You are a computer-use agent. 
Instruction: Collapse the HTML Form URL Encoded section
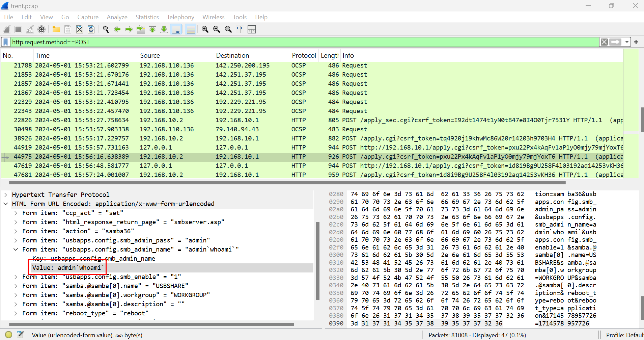6,204
